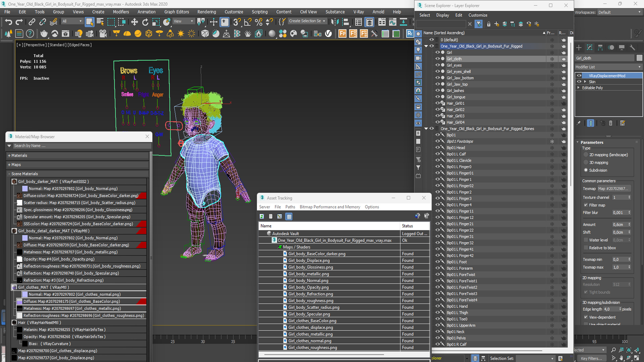This screenshot has width=644, height=362.
Task: Collapse the Scene Materials group
Action: 9,174
